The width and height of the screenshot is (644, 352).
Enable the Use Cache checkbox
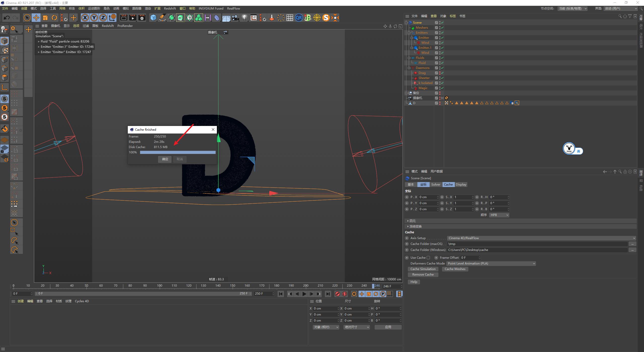tap(428, 257)
